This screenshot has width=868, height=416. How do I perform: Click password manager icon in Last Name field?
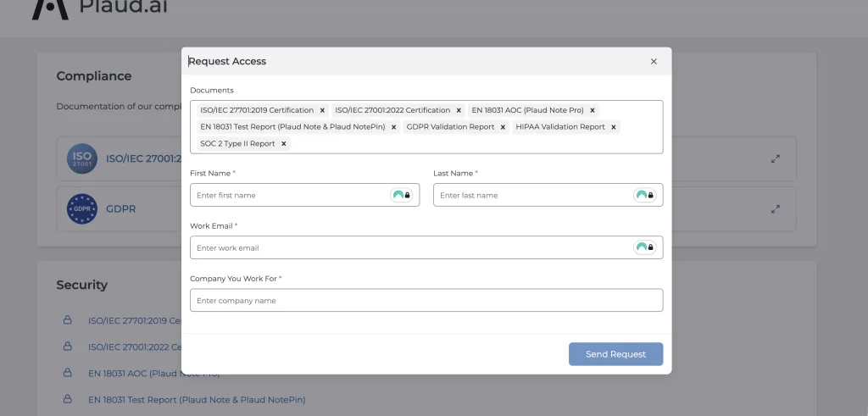pos(644,196)
